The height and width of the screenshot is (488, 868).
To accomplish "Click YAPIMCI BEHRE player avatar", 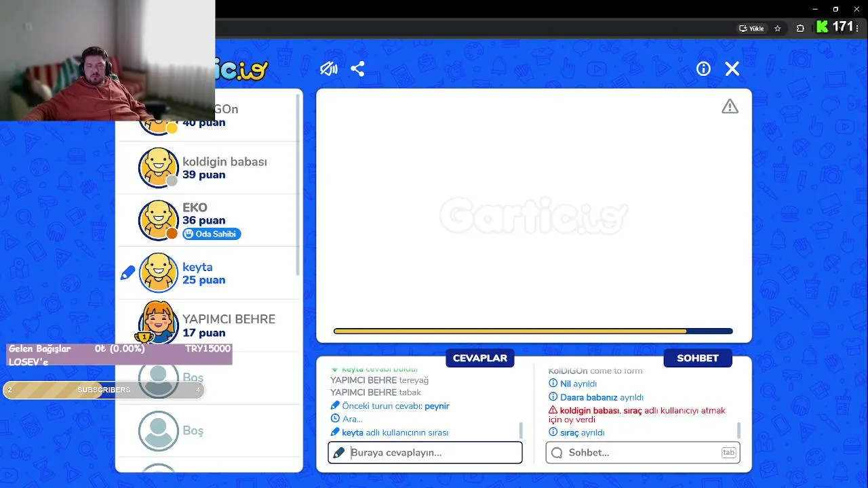I will (x=158, y=323).
